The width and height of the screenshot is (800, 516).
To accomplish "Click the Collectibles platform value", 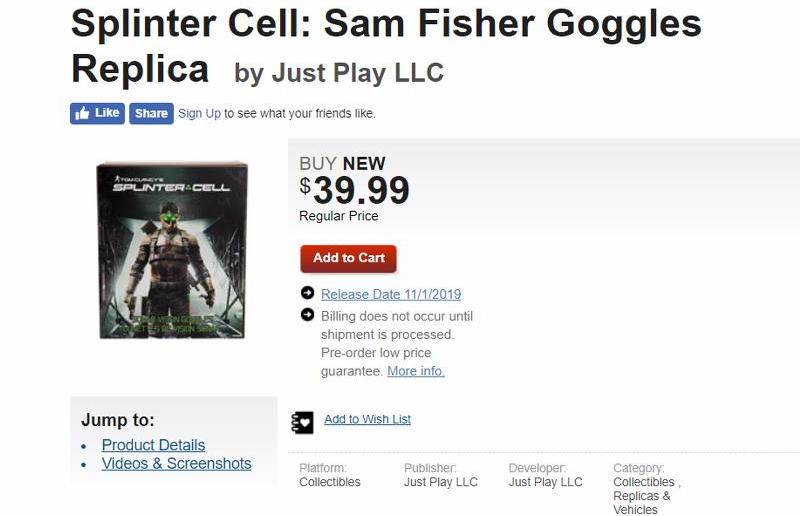I will (330, 482).
